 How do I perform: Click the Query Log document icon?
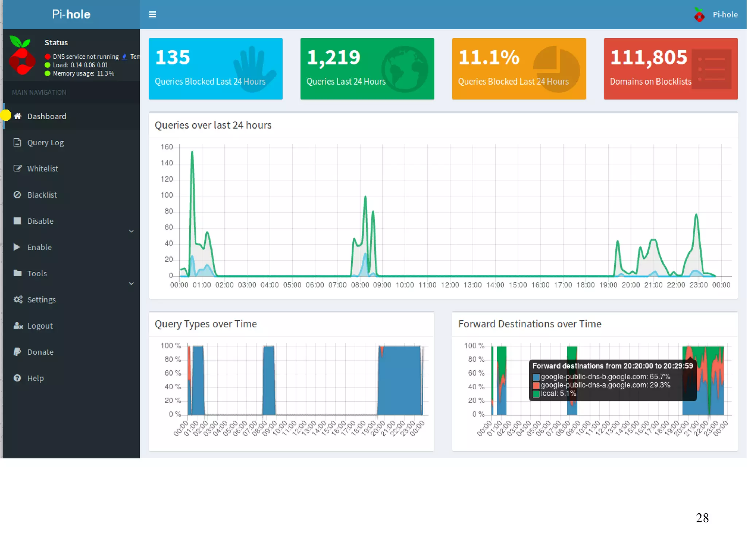pos(17,142)
